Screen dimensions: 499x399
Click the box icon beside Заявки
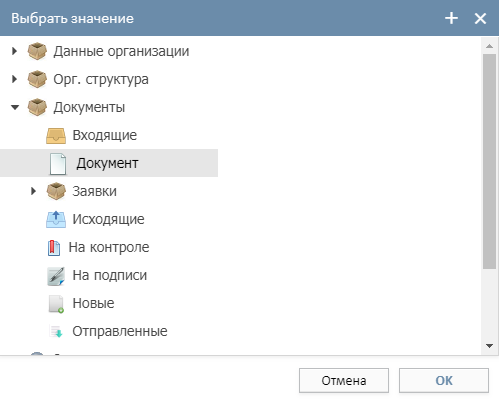coord(56,191)
